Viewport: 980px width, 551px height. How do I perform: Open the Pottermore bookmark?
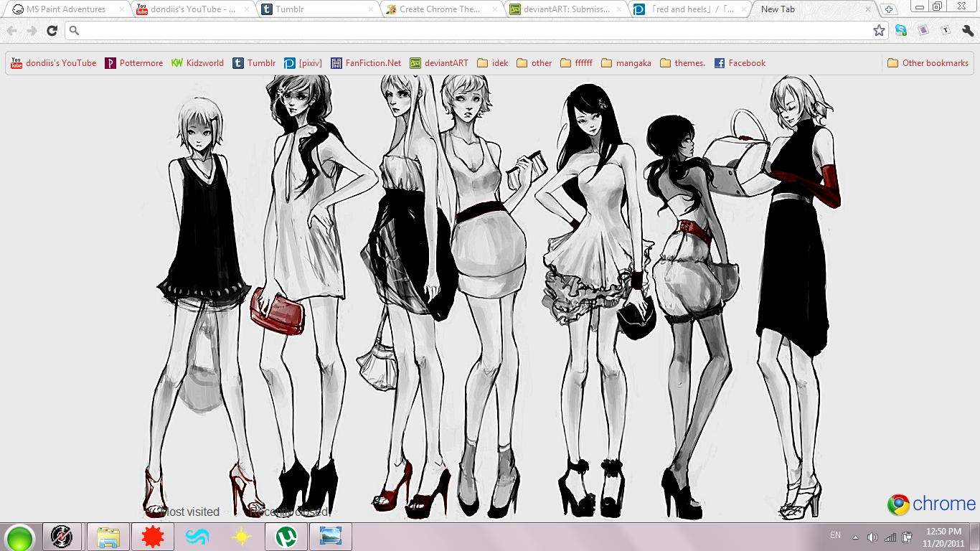[134, 63]
